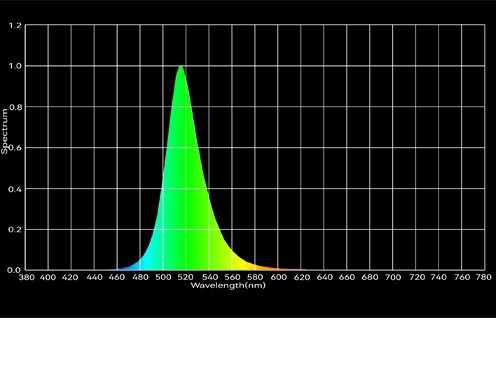Image resolution: width=496 pixels, height=372 pixels.
Task: Click the 0.2 y-axis value
Action: click(15, 230)
